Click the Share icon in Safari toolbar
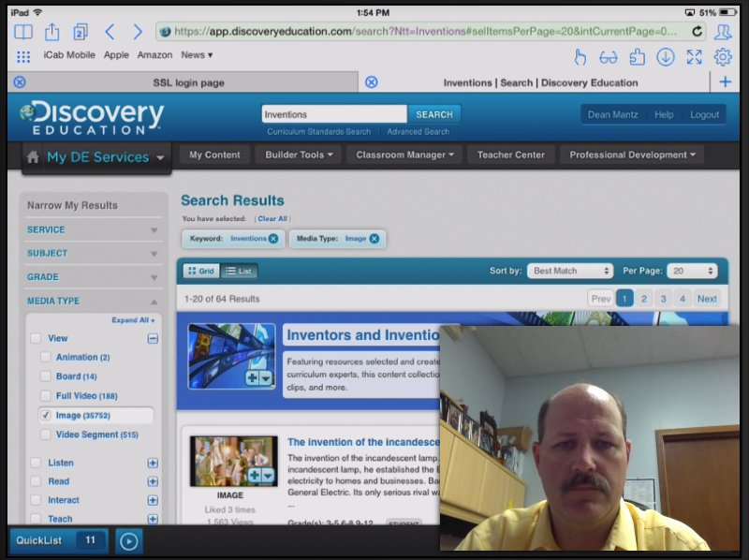The height and width of the screenshot is (560, 749). click(x=51, y=31)
